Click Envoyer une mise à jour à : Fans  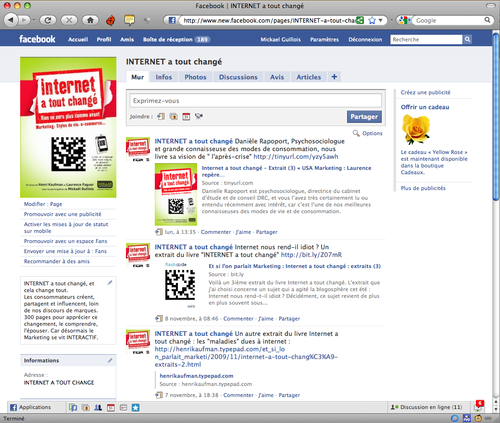(x=65, y=251)
